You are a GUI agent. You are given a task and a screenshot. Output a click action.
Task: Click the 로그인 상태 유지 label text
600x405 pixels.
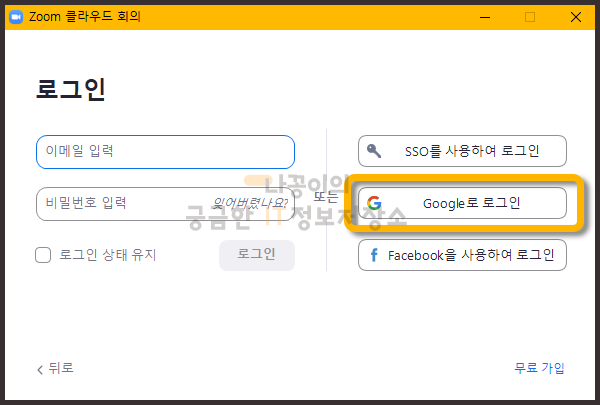[108, 255]
